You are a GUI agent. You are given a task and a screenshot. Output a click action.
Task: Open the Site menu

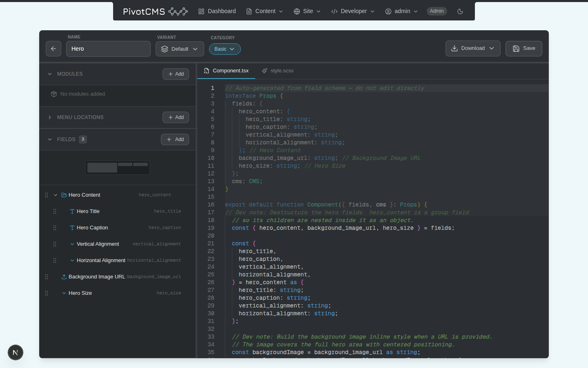[307, 11]
